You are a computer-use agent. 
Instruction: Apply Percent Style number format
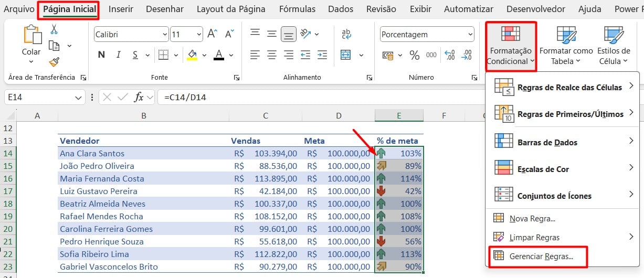414,55
